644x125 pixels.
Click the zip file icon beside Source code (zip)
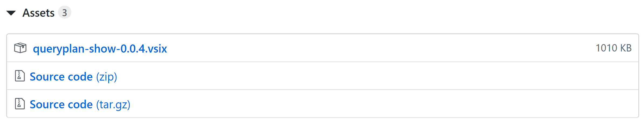coord(20,76)
